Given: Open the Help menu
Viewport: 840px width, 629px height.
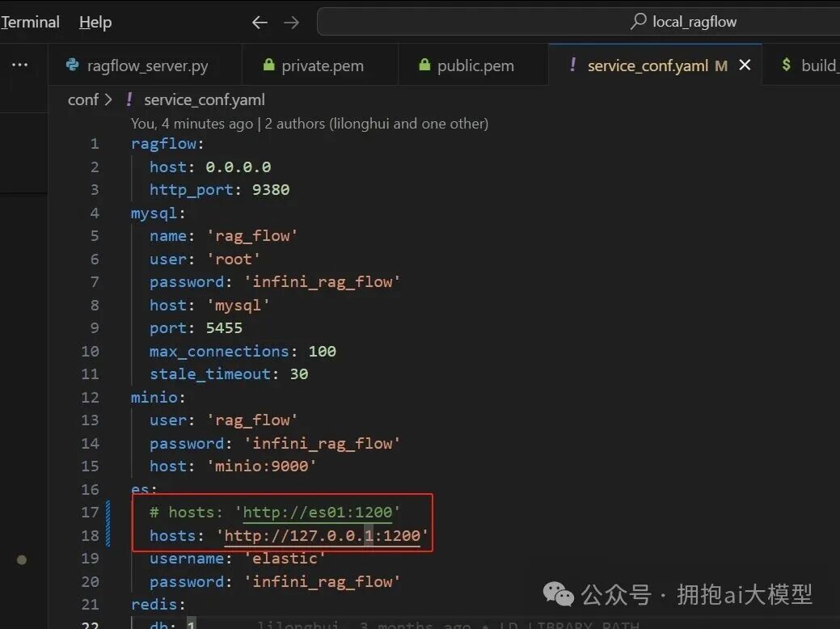Looking at the screenshot, I should tap(95, 22).
